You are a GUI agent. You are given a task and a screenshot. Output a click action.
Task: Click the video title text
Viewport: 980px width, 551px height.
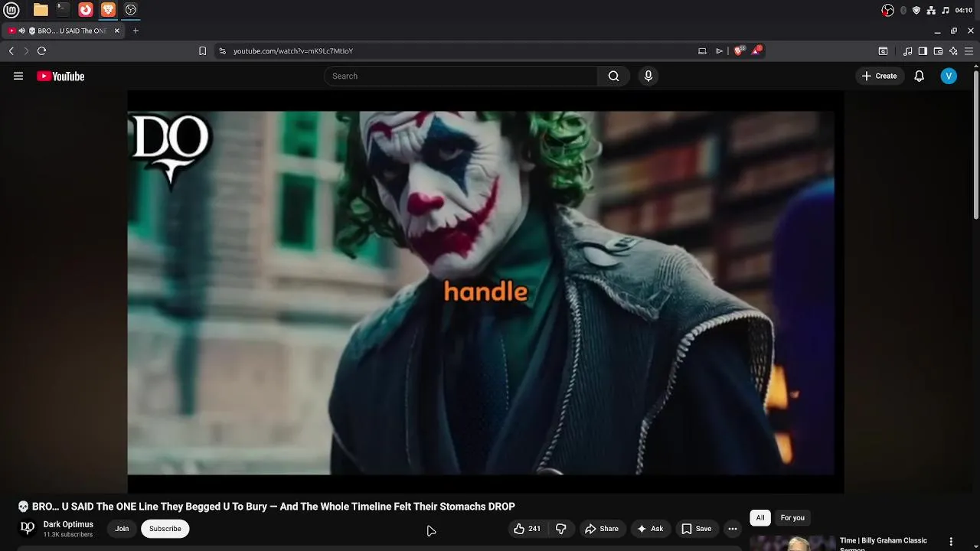(266, 507)
